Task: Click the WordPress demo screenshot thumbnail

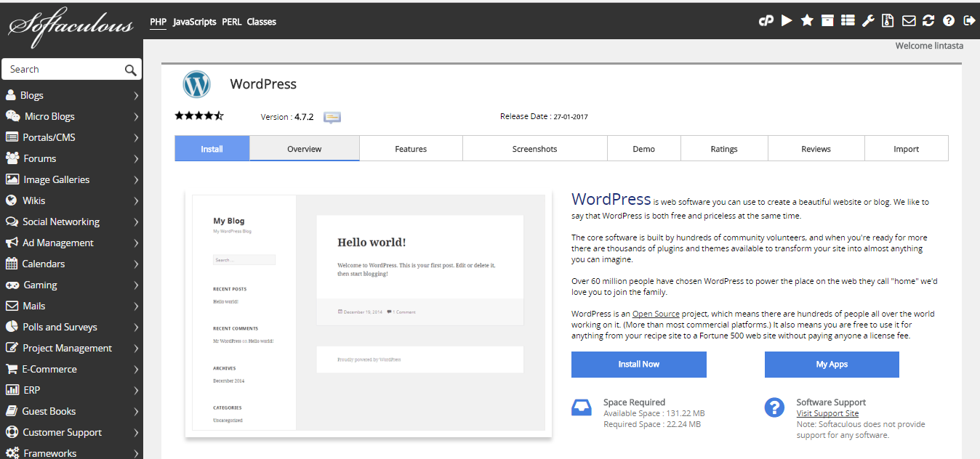Action: coord(369,314)
